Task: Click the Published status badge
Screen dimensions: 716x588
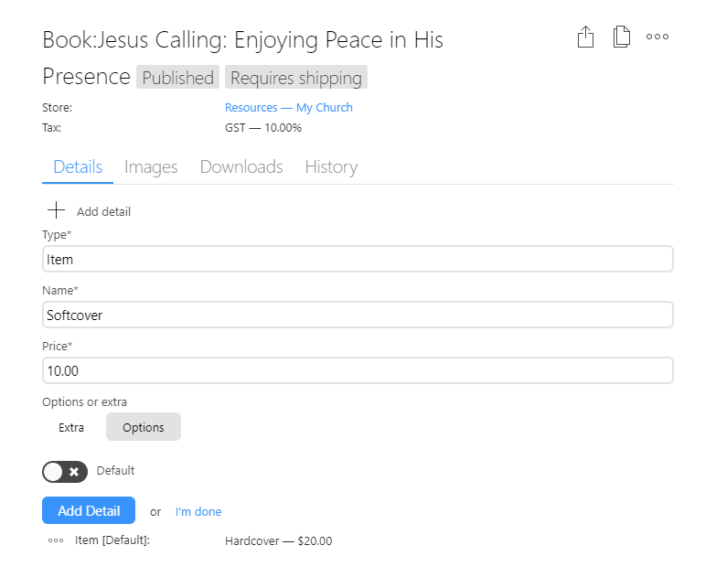Action: click(x=177, y=77)
